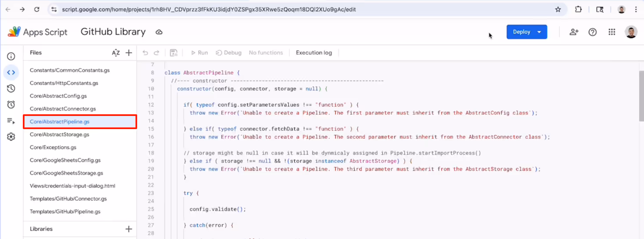Rename the GitHub Library project title

(x=113, y=32)
